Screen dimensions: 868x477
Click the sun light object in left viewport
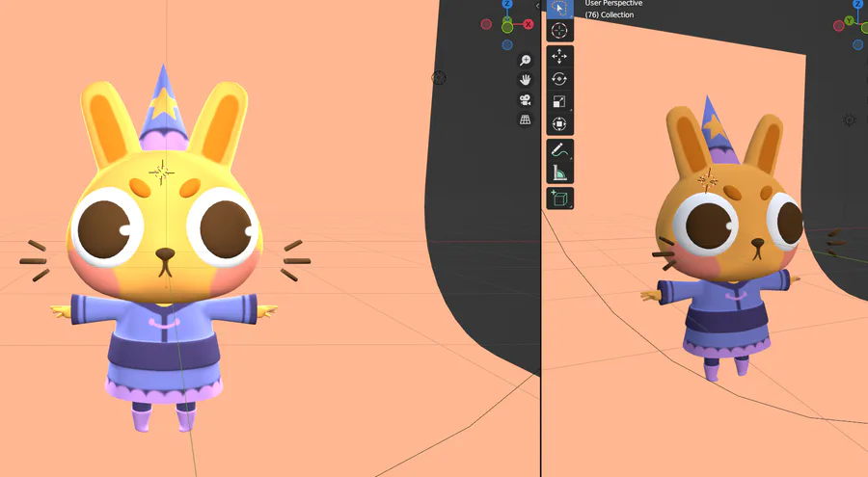point(439,77)
